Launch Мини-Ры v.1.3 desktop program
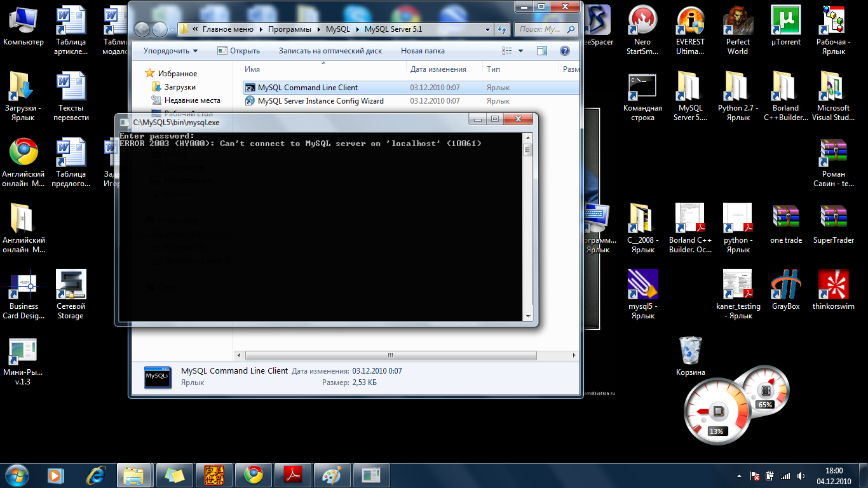The height and width of the screenshot is (488, 868). coord(24,360)
